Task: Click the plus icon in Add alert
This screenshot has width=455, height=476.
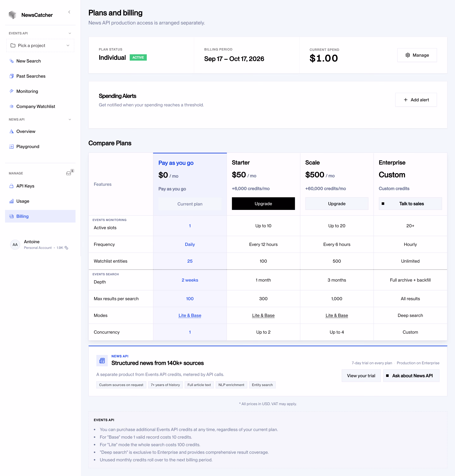Action: 406,100
